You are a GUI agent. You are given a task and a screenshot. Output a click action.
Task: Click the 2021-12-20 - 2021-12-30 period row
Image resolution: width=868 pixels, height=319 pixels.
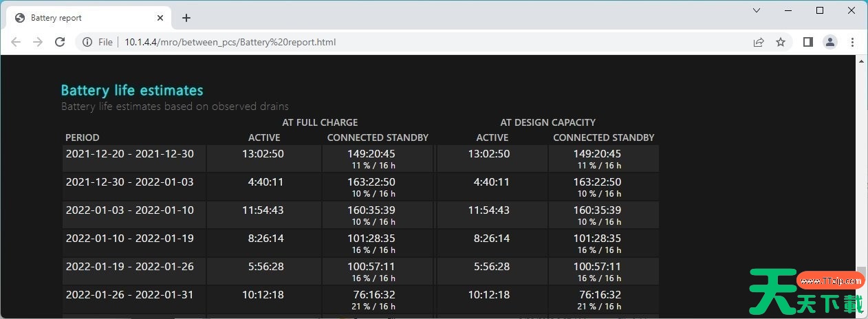[x=130, y=154]
